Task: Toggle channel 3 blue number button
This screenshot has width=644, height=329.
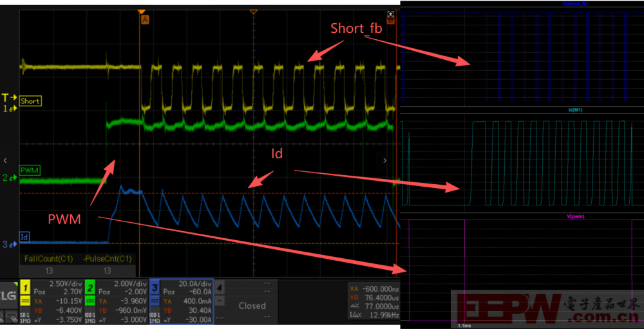Action: click(155, 287)
